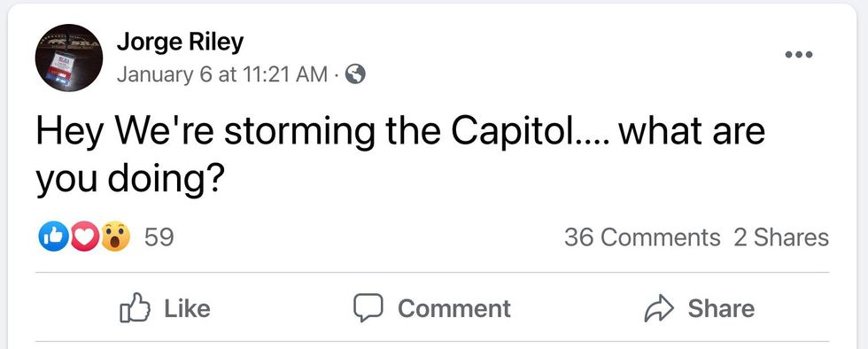The image size is (868, 349).
Task: Click the Share button label
Action: (721, 308)
